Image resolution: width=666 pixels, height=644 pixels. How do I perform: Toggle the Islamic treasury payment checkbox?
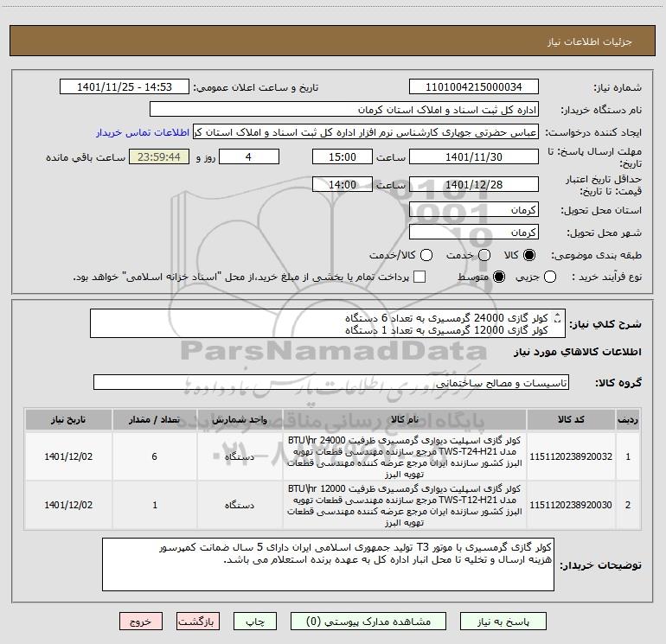(419, 277)
